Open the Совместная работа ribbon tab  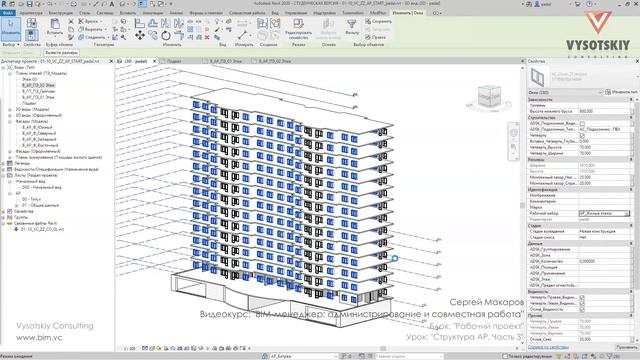pos(247,13)
